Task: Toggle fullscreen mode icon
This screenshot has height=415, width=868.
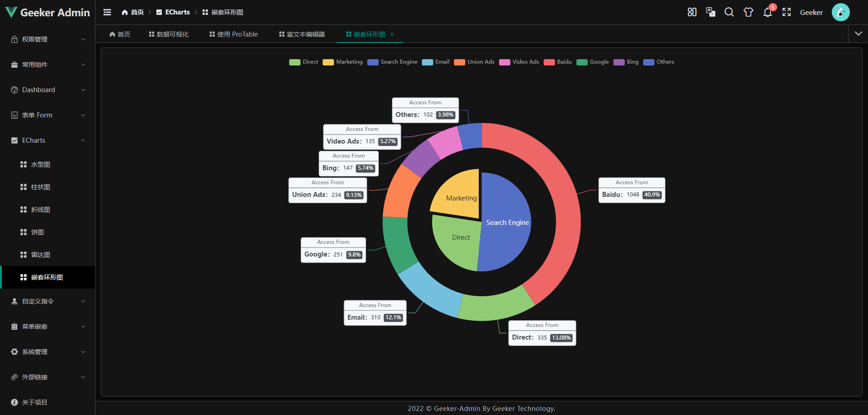Action: 786,12
